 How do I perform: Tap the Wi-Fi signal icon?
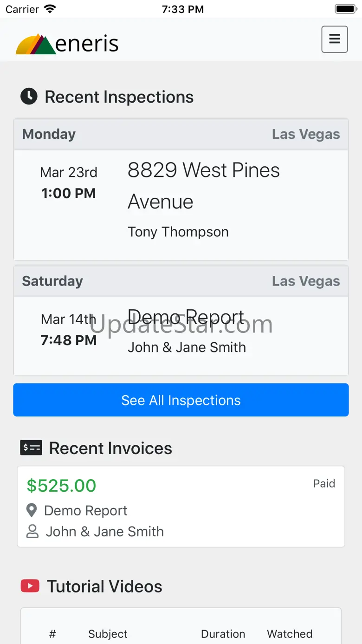50,9
